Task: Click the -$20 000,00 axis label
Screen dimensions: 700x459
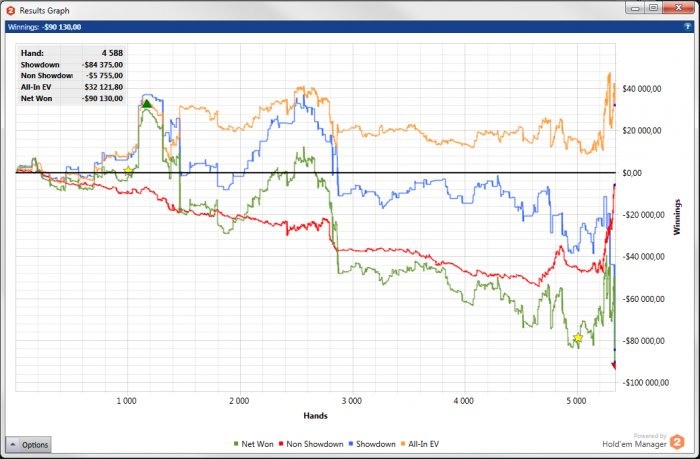Action: pos(643,215)
